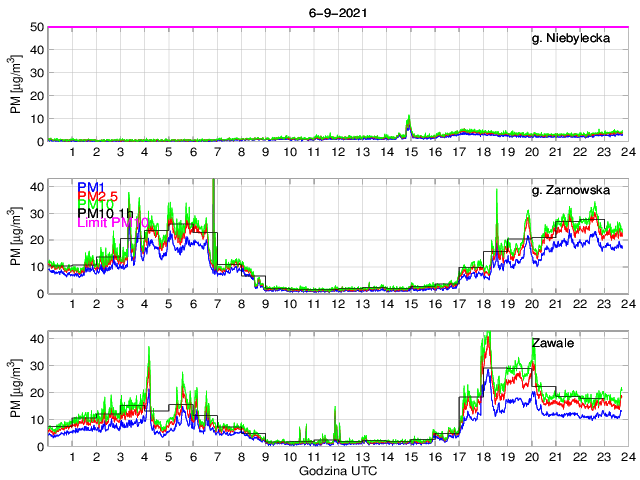Viewport: 640px width, 480px height.
Task: Click the PM peak near hour 15 in the Niebylecka plot
Action: coord(408,119)
